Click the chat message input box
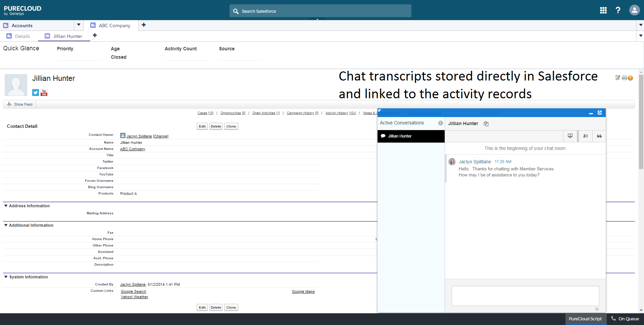 [526, 296]
